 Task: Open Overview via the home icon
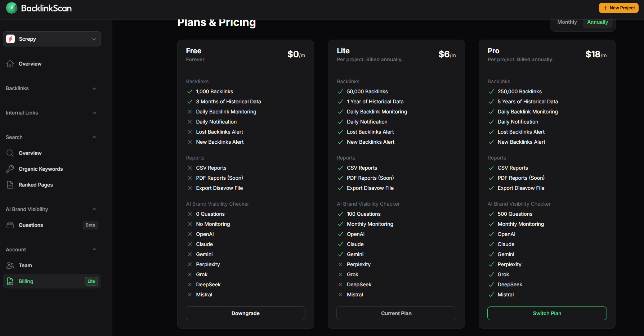10,64
